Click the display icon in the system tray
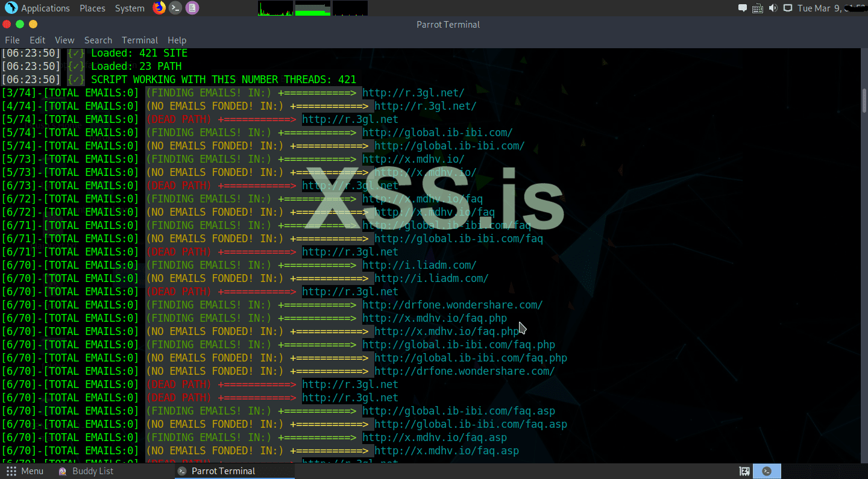This screenshot has height=479, width=868. 787,8
